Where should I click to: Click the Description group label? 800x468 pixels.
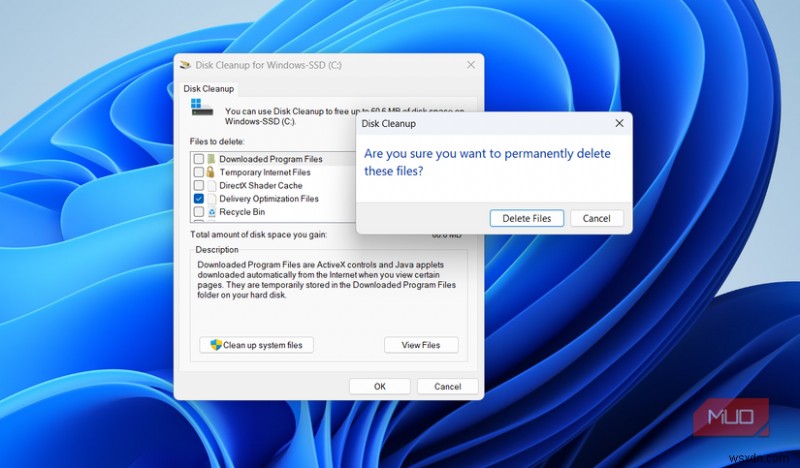click(217, 250)
